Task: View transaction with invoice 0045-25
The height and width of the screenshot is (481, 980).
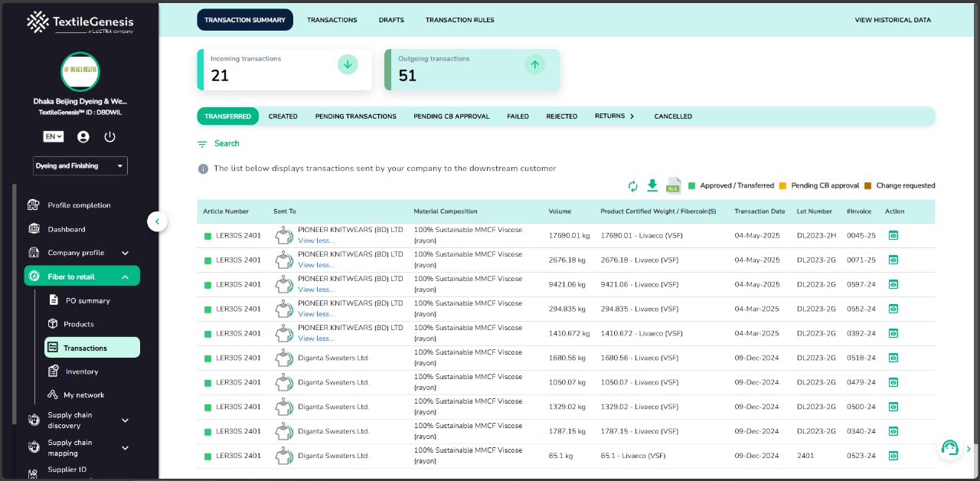Action: [x=893, y=236]
